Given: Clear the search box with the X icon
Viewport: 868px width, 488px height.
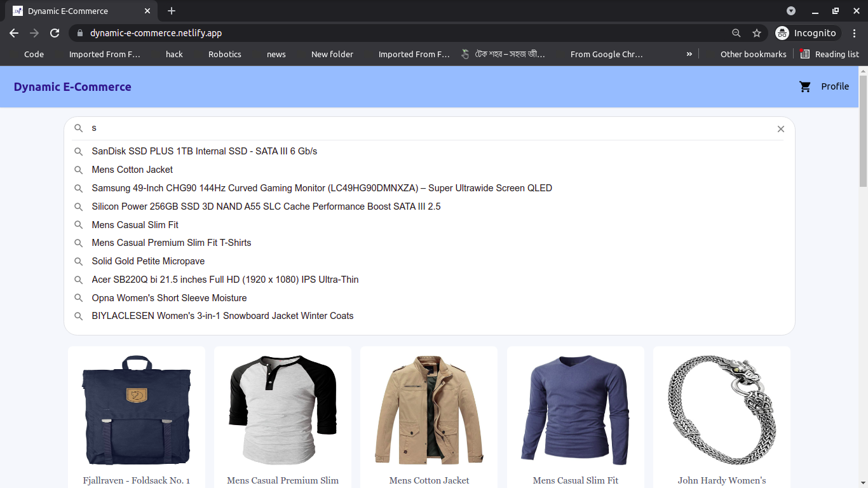Looking at the screenshot, I should click(781, 129).
